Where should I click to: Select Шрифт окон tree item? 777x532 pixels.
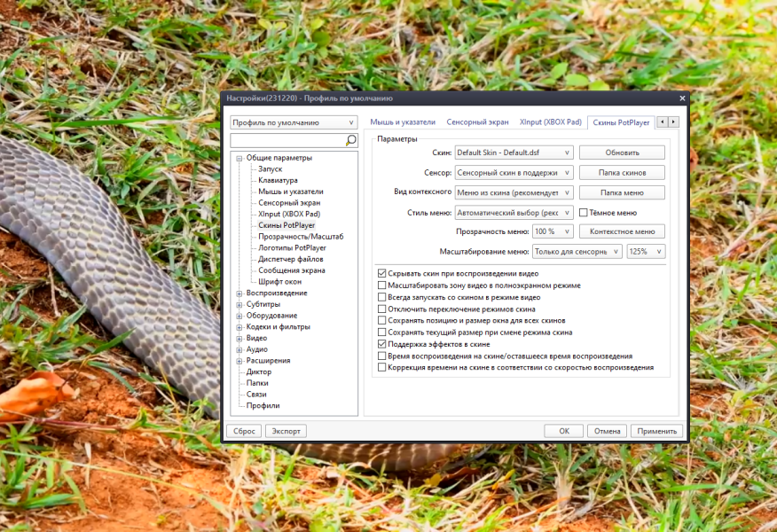(x=279, y=281)
